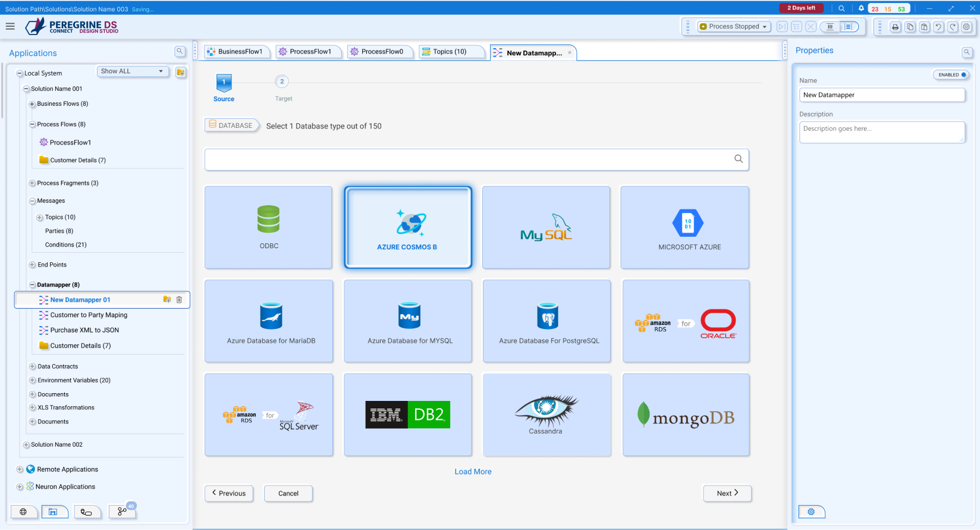Switch to the ProcessFlow1 tab
980x530 pixels.
(x=308, y=52)
